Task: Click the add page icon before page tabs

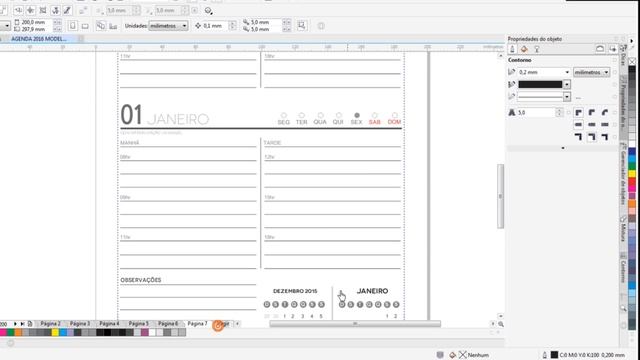Action: coord(30,324)
